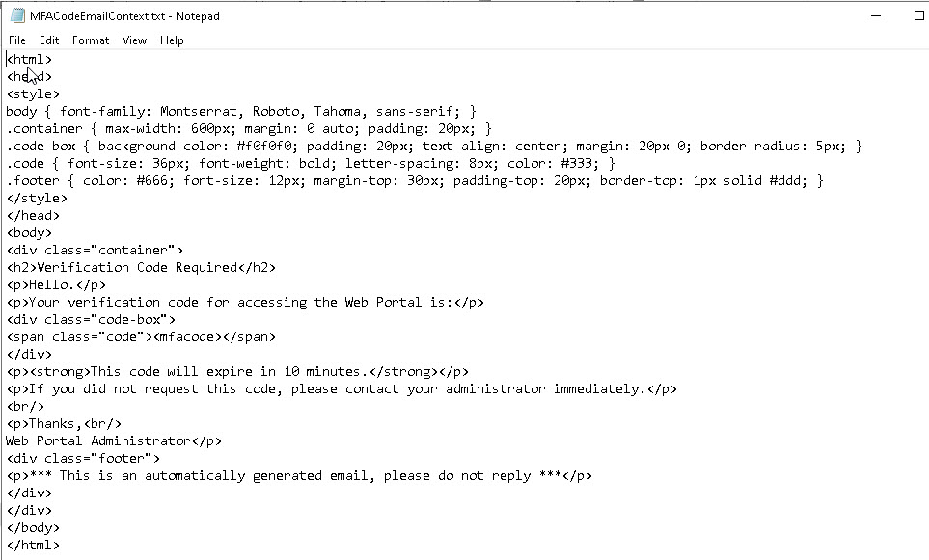
Task: Click the 'Verification Code Required' heading line
Action: [x=141, y=268]
